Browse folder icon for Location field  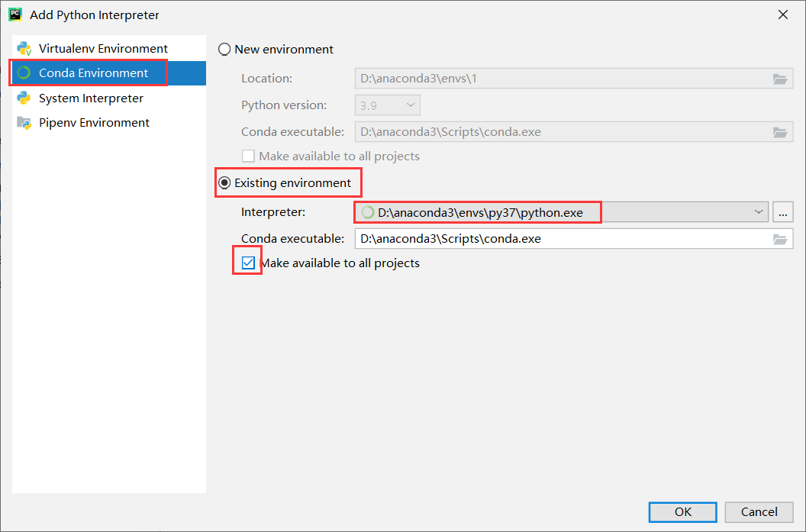click(780, 79)
